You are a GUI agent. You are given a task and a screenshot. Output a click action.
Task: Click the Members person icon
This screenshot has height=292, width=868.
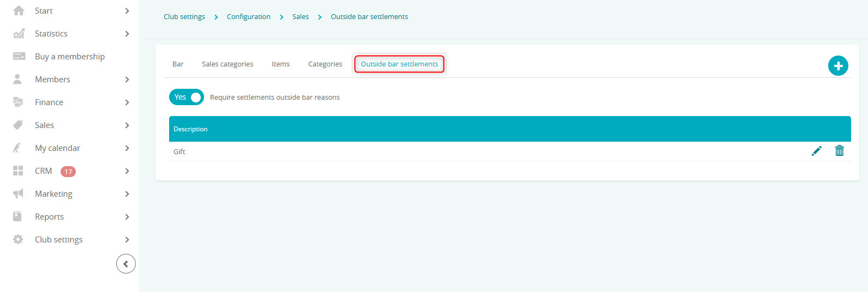(17, 79)
